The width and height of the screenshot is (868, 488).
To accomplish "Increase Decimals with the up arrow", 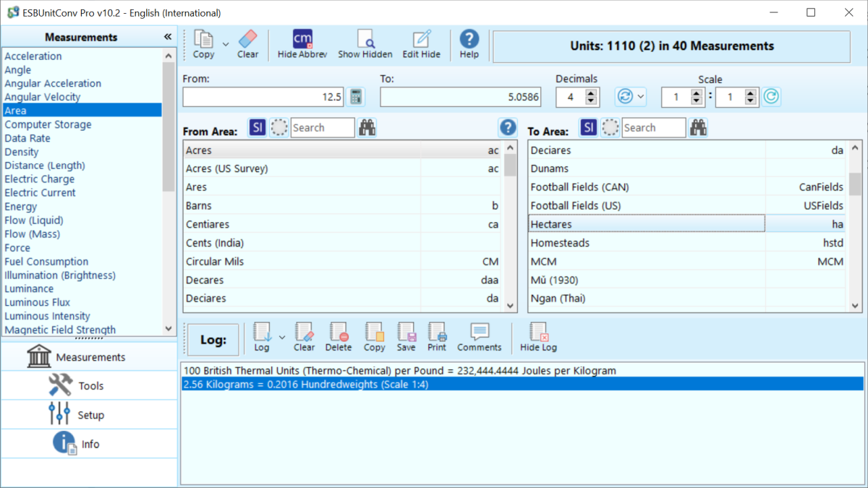I will coord(592,93).
